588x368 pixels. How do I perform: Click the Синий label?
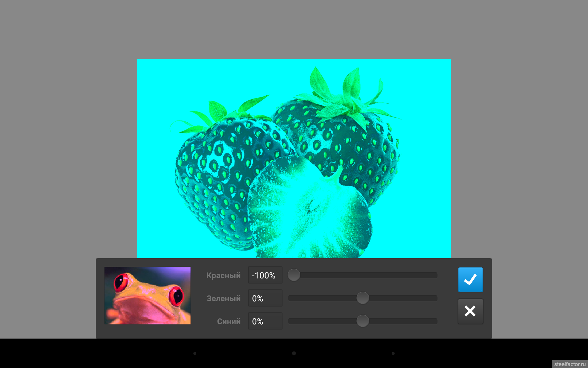coord(229,321)
